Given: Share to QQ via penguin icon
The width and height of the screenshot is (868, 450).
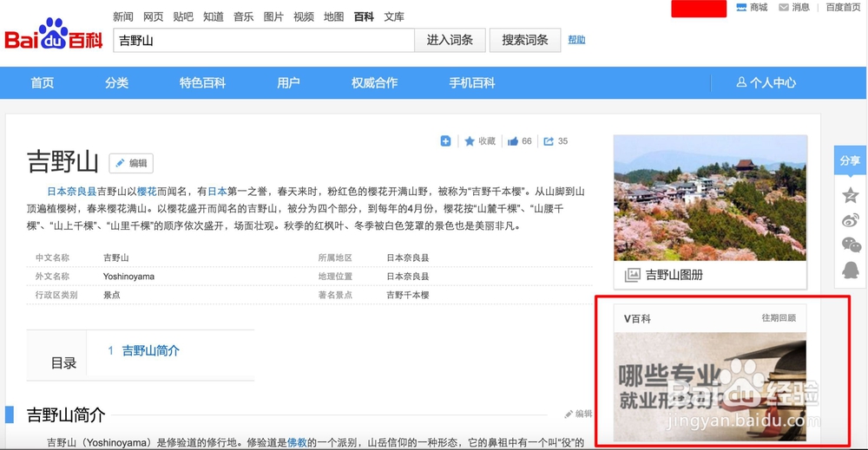Looking at the screenshot, I should coord(851,270).
